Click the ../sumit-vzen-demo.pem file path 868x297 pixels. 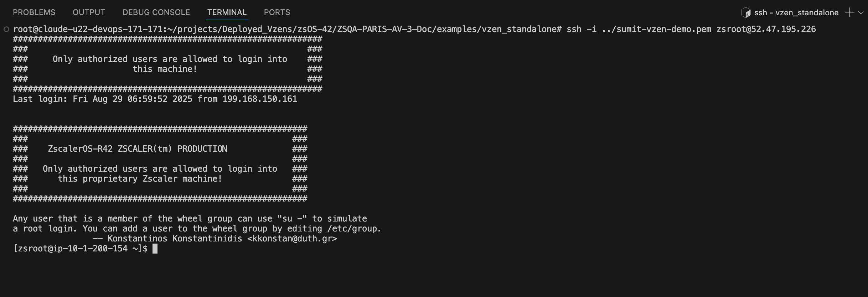[x=656, y=29]
